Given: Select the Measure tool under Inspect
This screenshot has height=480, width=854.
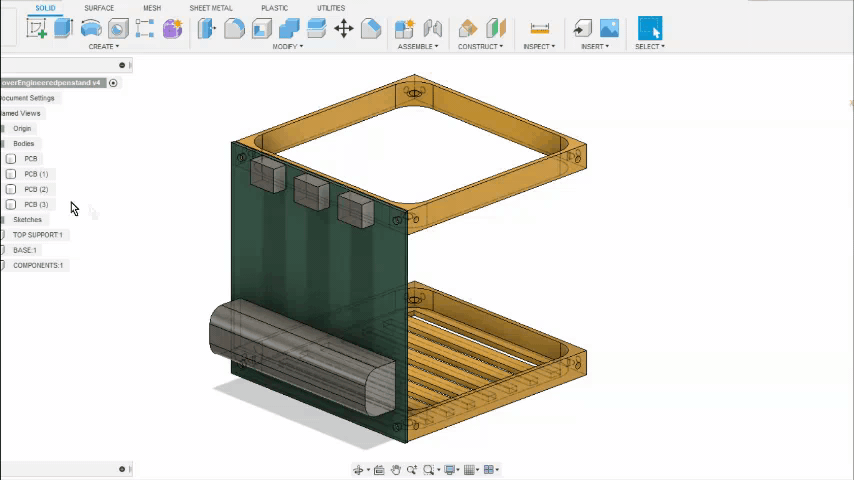Looking at the screenshot, I should [539, 28].
